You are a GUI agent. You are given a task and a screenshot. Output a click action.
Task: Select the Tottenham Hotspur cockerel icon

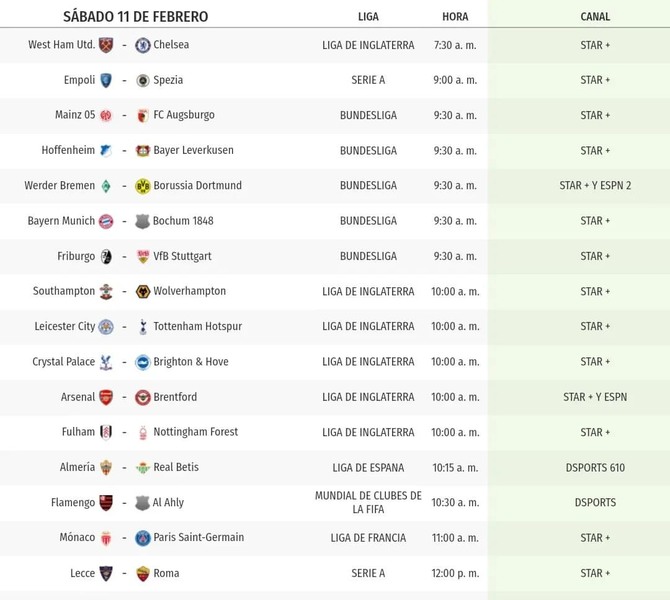click(x=143, y=327)
